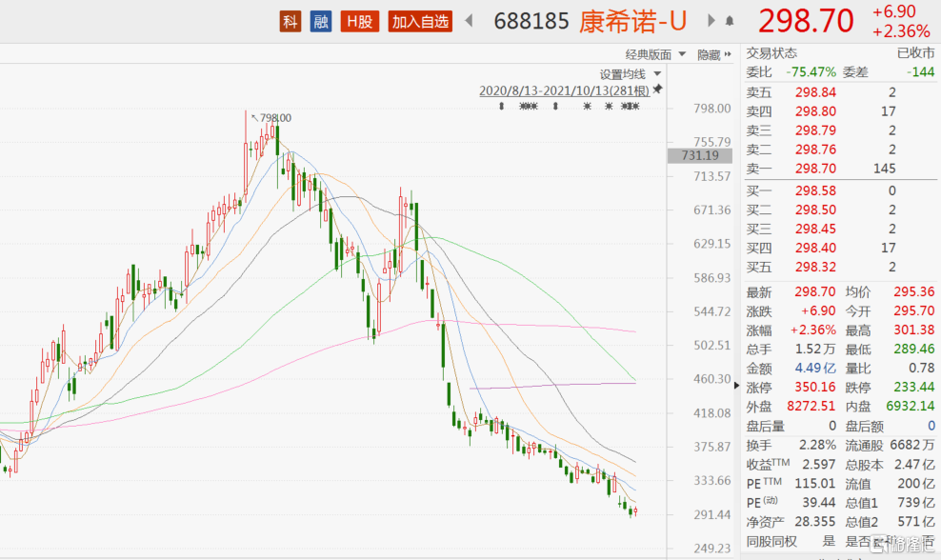Go to previous stock with left arrow
The width and height of the screenshot is (941, 560).
(x=469, y=21)
